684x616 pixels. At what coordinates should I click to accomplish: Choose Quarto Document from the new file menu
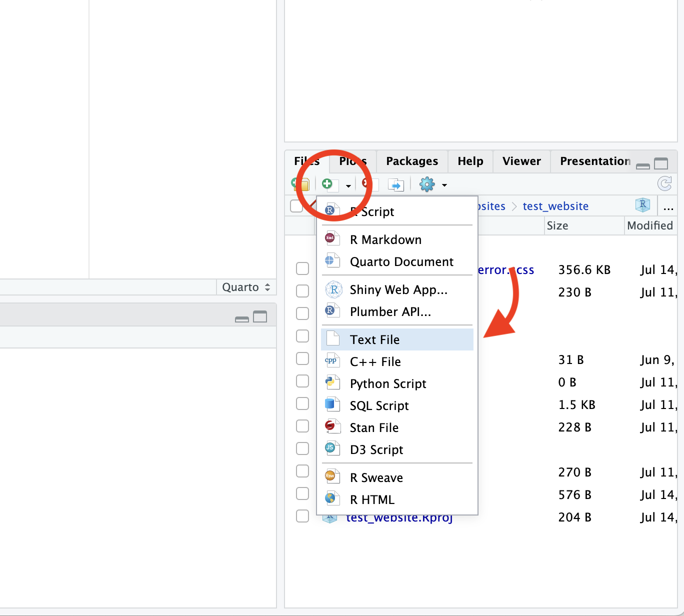401,261
